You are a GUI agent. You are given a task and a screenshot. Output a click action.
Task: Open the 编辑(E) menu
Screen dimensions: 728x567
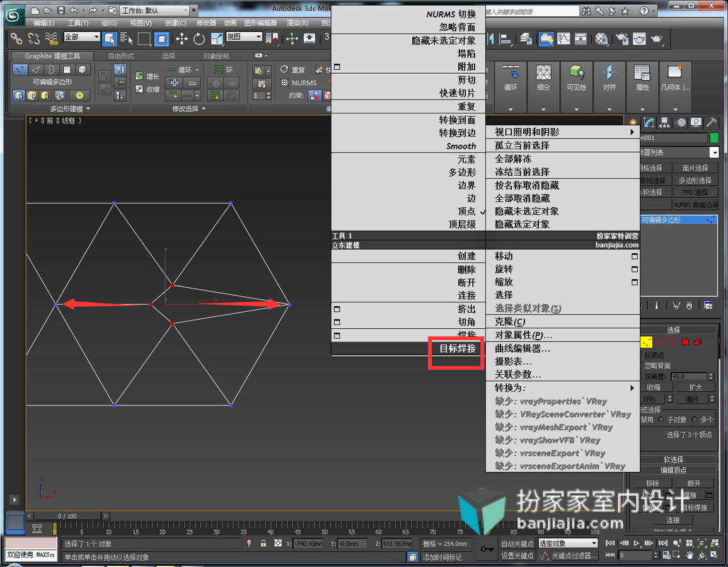(43, 23)
